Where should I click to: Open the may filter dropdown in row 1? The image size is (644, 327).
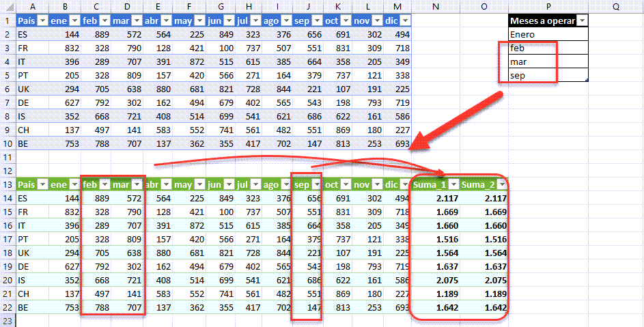click(199, 20)
